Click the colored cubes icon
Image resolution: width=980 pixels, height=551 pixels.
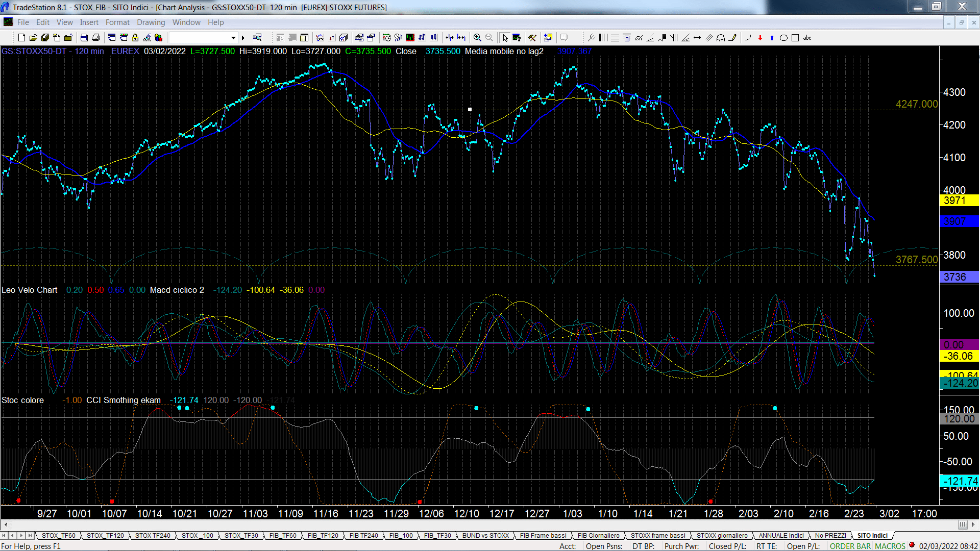point(158,38)
